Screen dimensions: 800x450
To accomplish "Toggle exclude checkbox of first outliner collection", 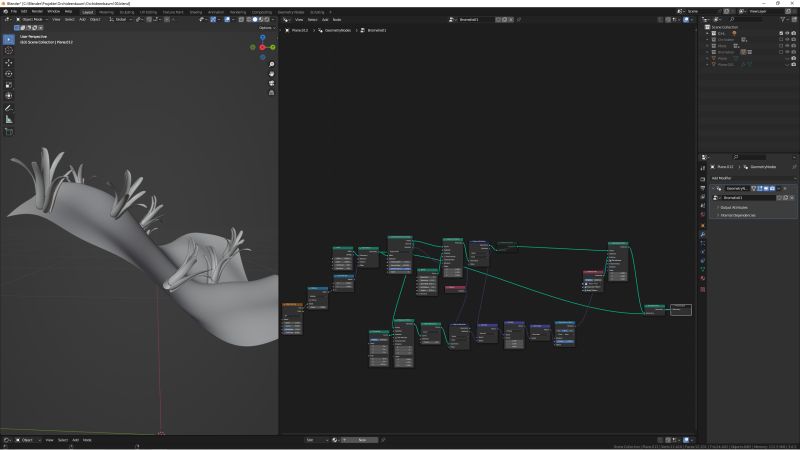I will tap(781, 33).
